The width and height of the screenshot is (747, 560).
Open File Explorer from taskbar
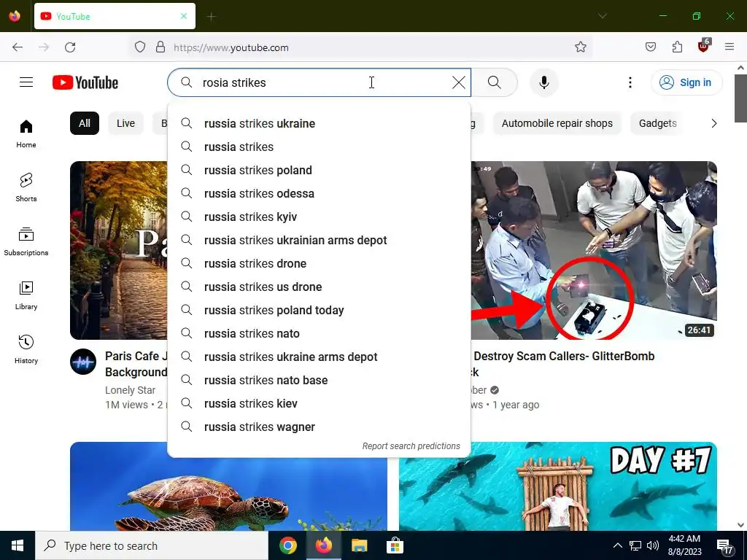pos(359,545)
